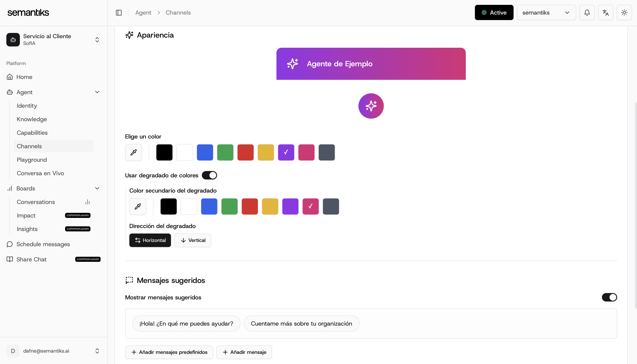Open primary color eyedropper picker

click(133, 152)
